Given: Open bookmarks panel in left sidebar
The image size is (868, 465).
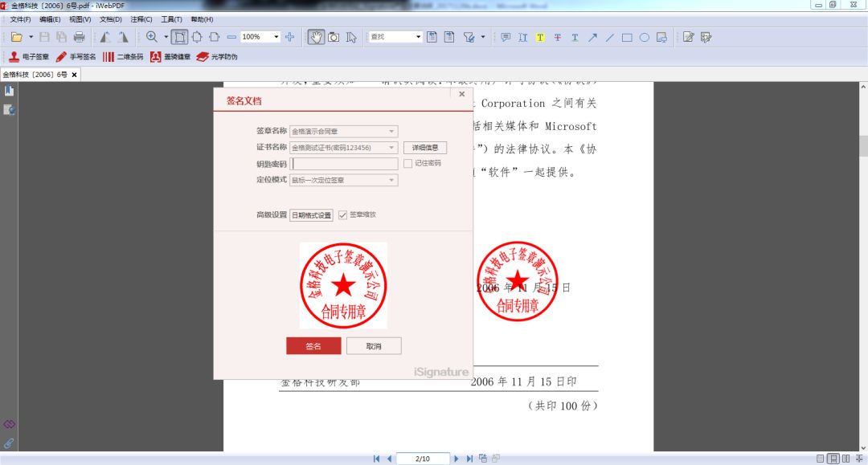Looking at the screenshot, I should pyautogui.click(x=9, y=91).
